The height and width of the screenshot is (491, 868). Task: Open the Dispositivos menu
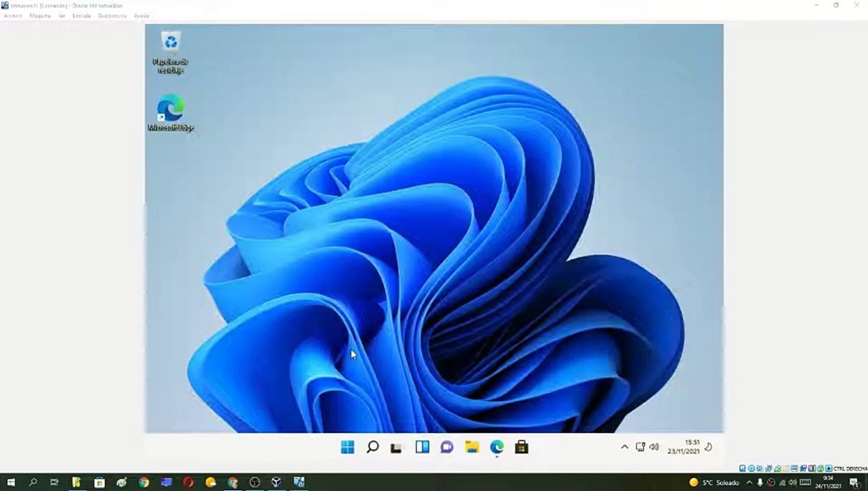pos(112,16)
